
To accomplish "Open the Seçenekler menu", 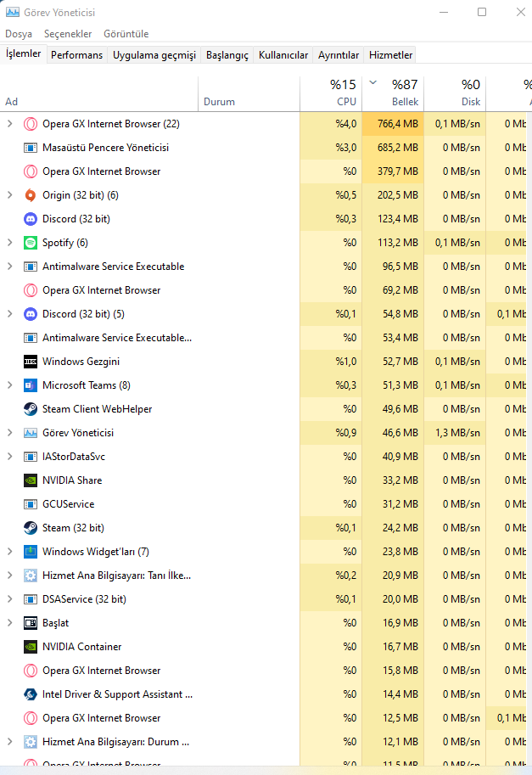I will click(68, 34).
